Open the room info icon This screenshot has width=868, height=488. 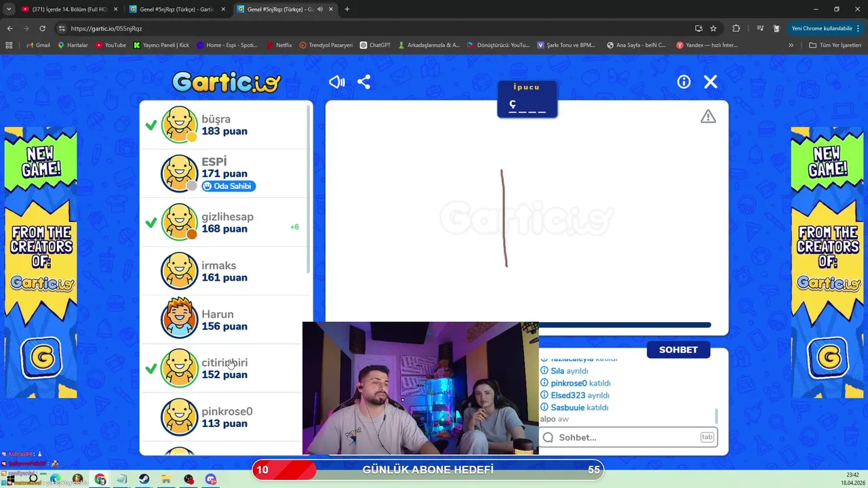coord(684,82)
